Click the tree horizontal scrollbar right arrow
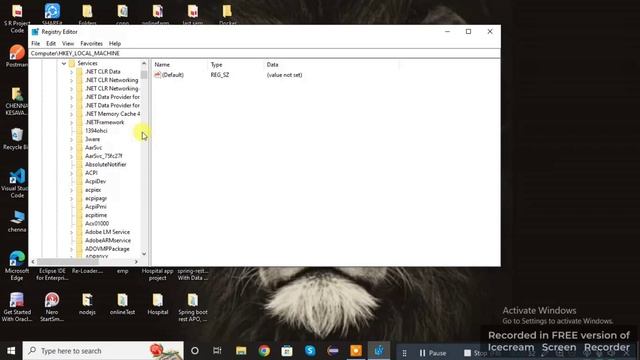Screen dimensions: 640x360 tap(136, 262)
